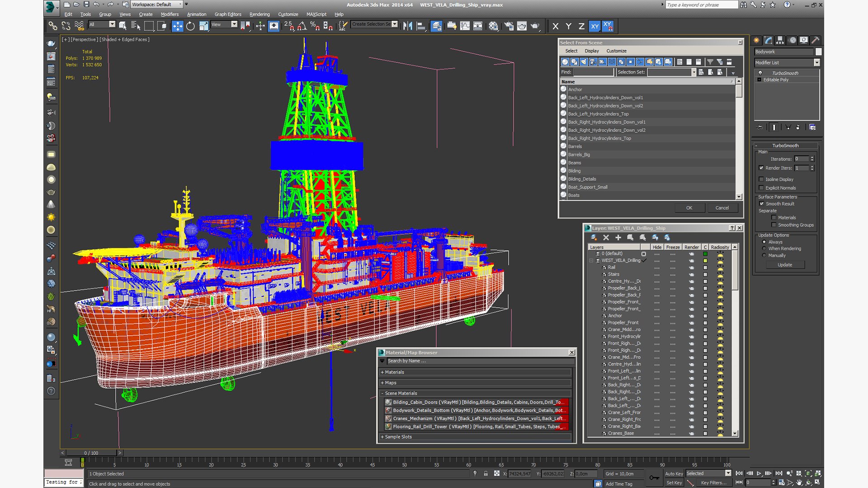Activate the Select and Uniform Scale tool

[x=203, y=26]
